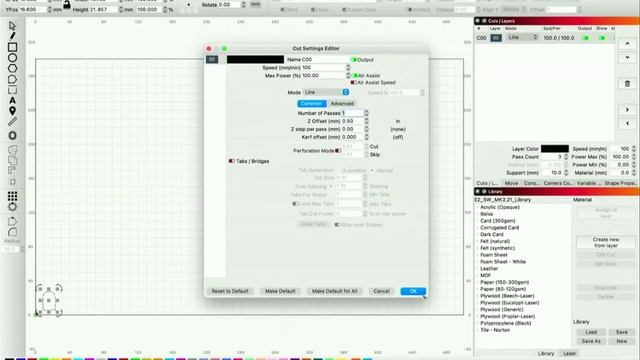Screen dimensions: 640x360
Task: Toggle the Output switch in Cut Settings Editor
Action: point(353,60)
